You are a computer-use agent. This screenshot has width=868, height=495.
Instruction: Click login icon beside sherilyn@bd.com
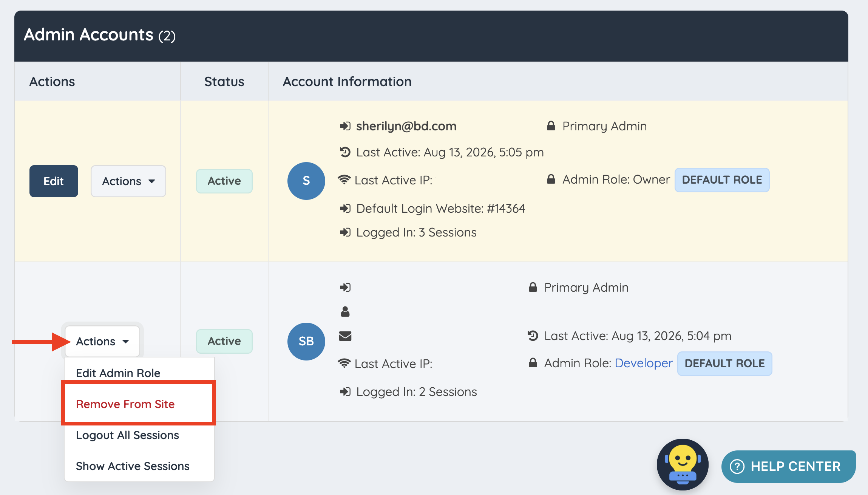pyautogui.click(x=345, y=126)
